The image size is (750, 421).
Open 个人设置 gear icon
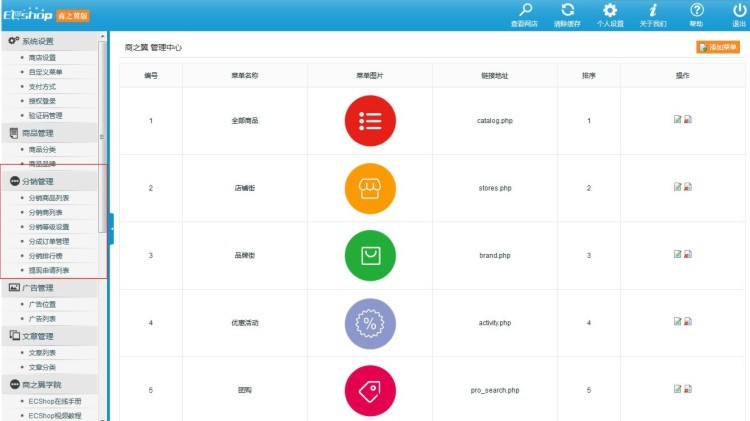(x=610, y=10)
